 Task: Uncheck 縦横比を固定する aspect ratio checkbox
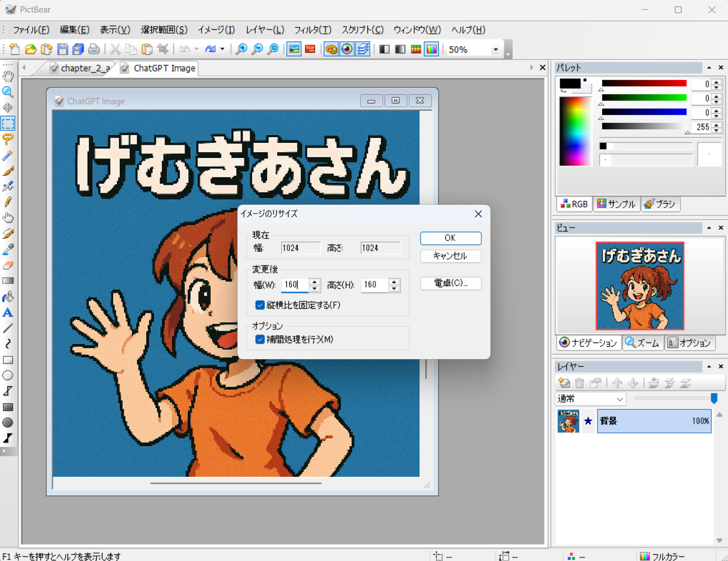pos(260,305)
